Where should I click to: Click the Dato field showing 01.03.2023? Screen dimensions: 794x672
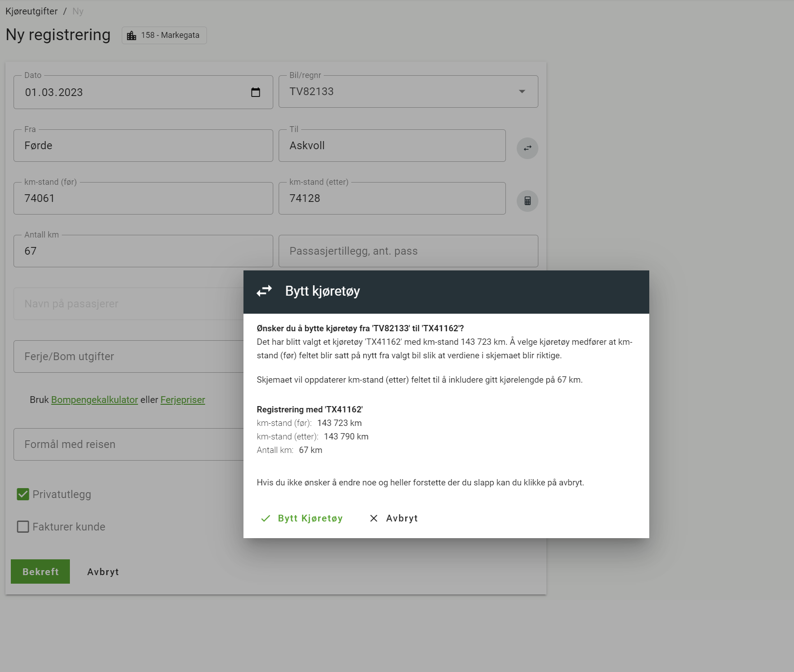point(143,92)
